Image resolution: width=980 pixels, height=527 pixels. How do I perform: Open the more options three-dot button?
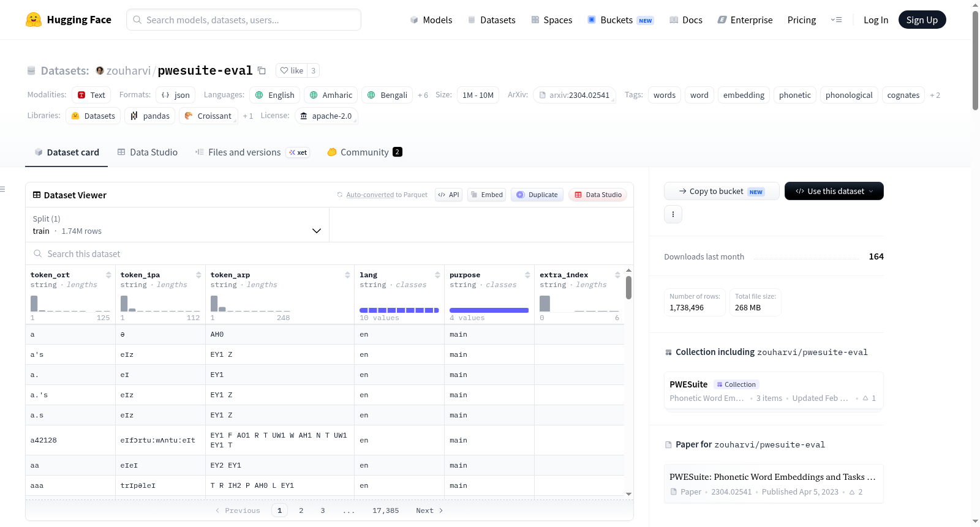(673, 214)
